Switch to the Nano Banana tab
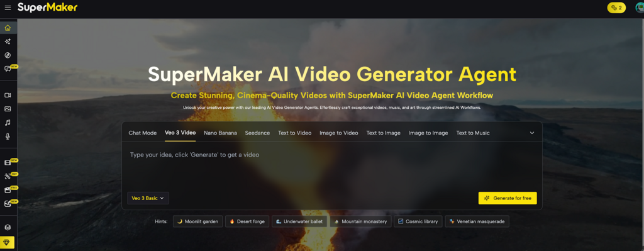The width and height of the screenshot is (644, 251). (x=220, y=133)
